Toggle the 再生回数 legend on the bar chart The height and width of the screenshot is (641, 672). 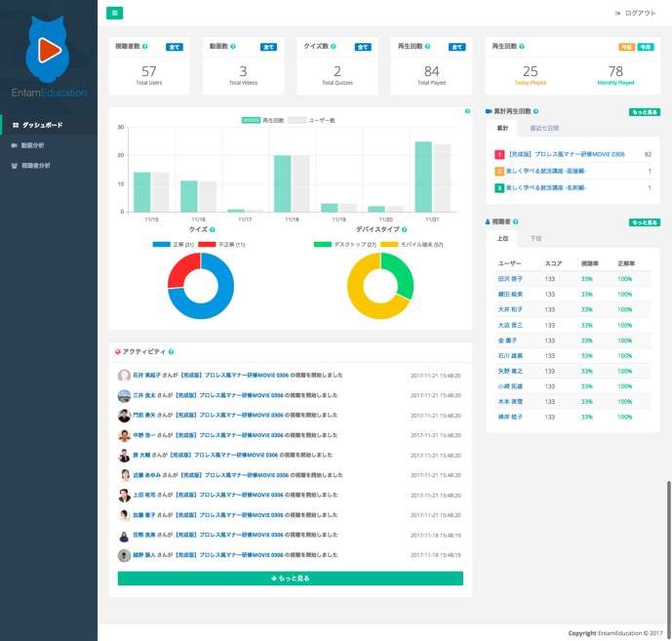[x=262, y=120]
